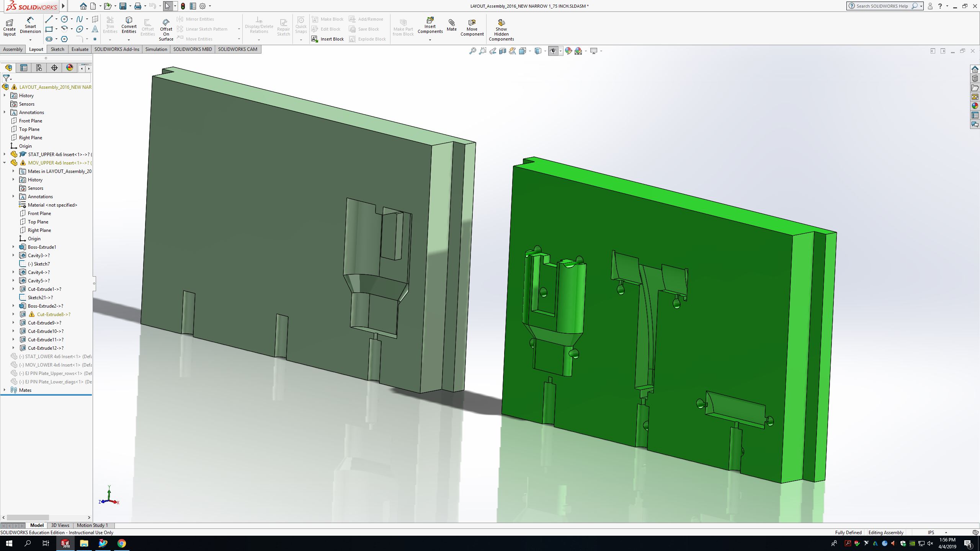Open the PropertyManager tab icon
This screenshot has width=980, height=551.
point(24,68)
